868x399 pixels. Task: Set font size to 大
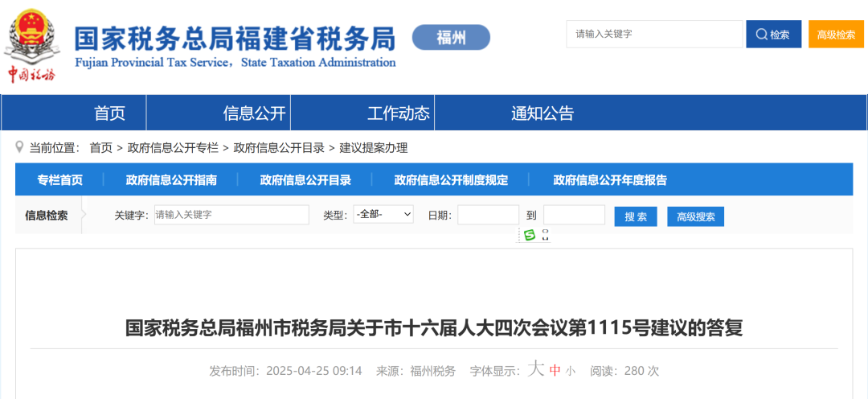(x=536, y=369)
